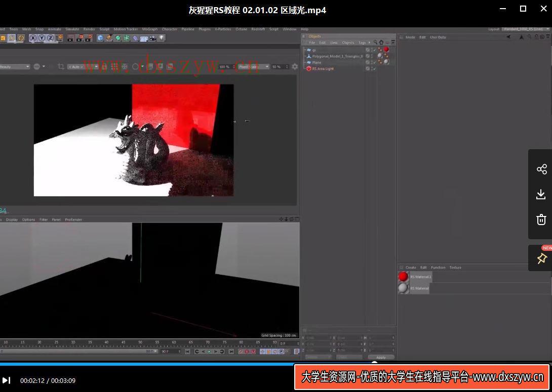Click the render view crop icon
552x392 pixels.
coord(61,66)
